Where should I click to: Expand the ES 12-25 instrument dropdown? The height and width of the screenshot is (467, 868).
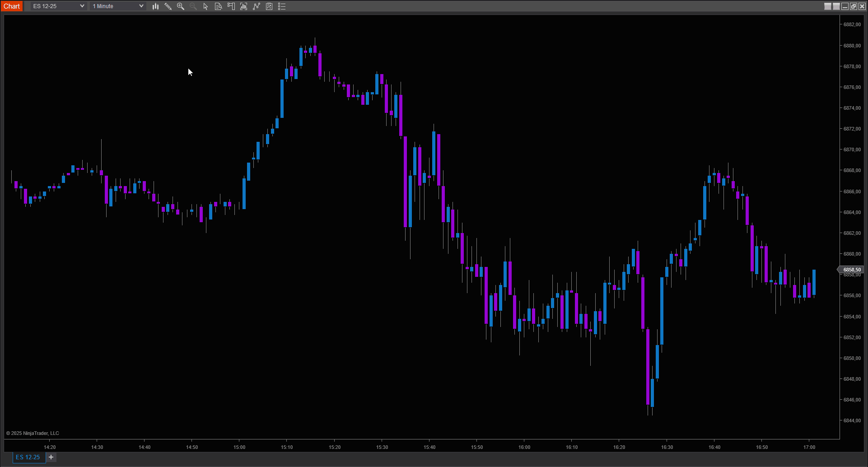58,6
